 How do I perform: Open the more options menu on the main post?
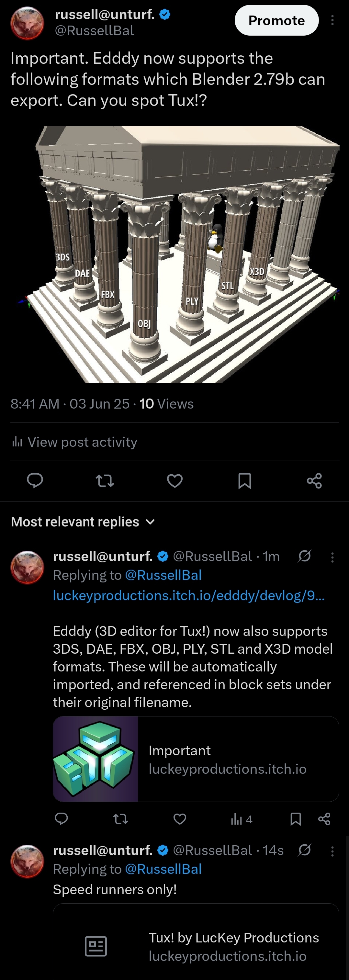tap(332, 20)
